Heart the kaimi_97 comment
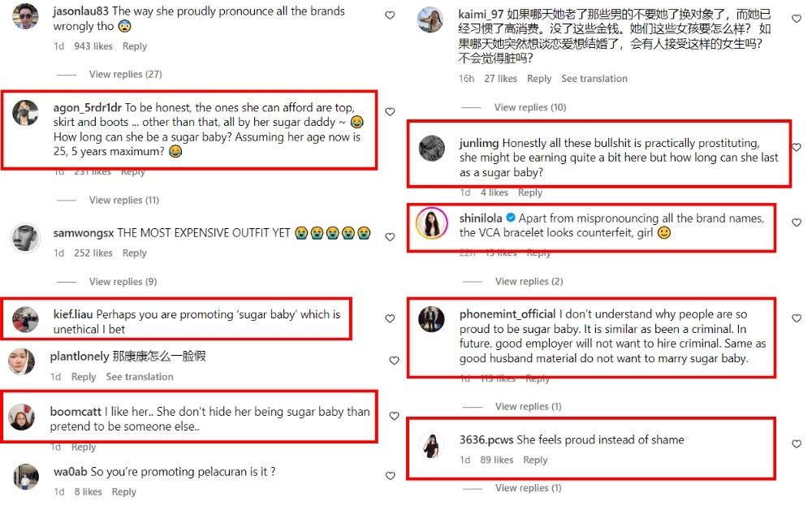This screenshot has width=812, height=506. [797, 19]
